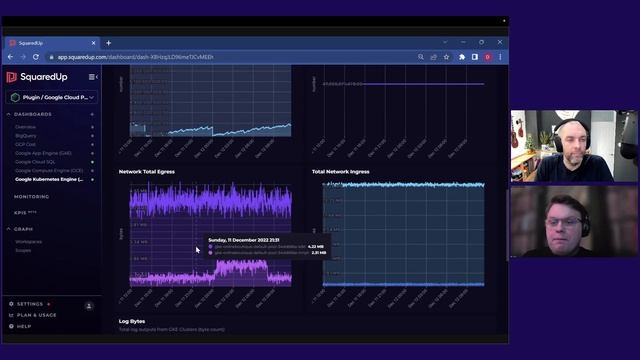Click the Network Total Egress chart
The width and height of the screenshot is (640, 360).
[211, 235]
